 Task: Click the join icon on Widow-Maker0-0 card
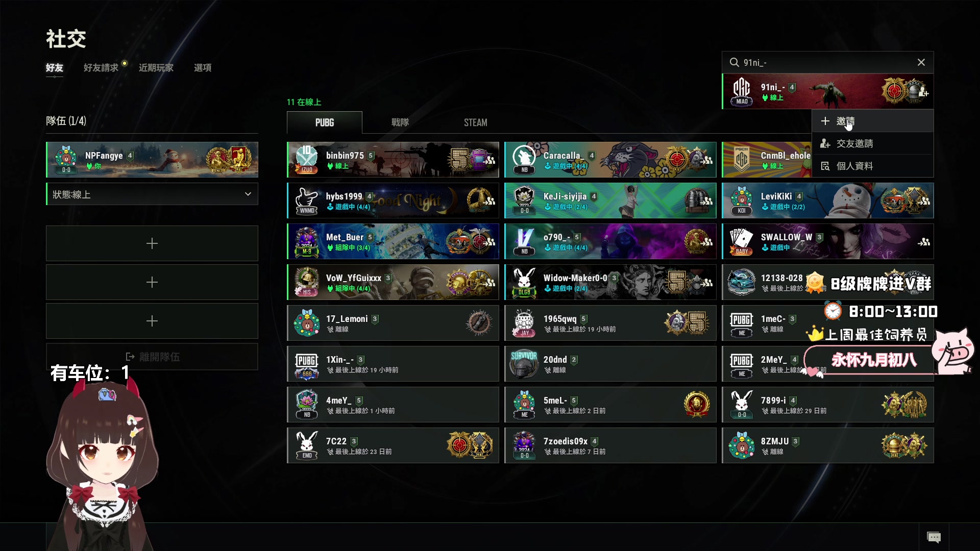point(707,283)
